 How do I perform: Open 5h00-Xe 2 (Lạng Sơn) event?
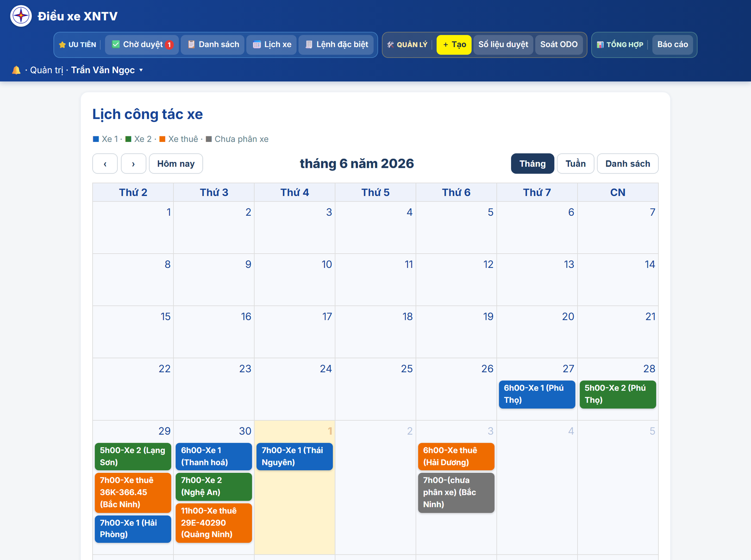(x=133, y=457)
